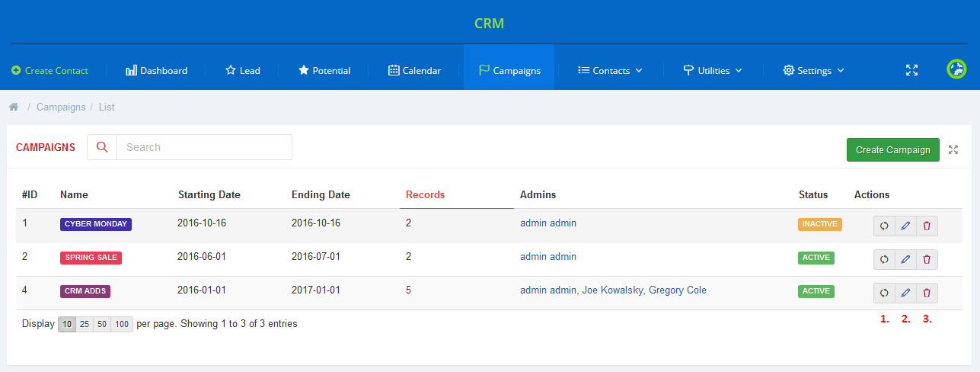
Task: Click the search magnifier icon
Action: (102, 147)
